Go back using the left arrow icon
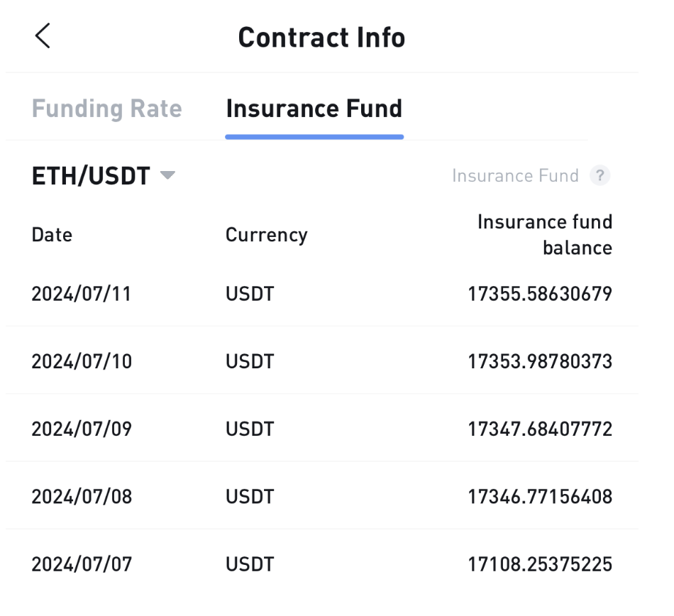The image size is (674, 616). click(x=43, y=35)
